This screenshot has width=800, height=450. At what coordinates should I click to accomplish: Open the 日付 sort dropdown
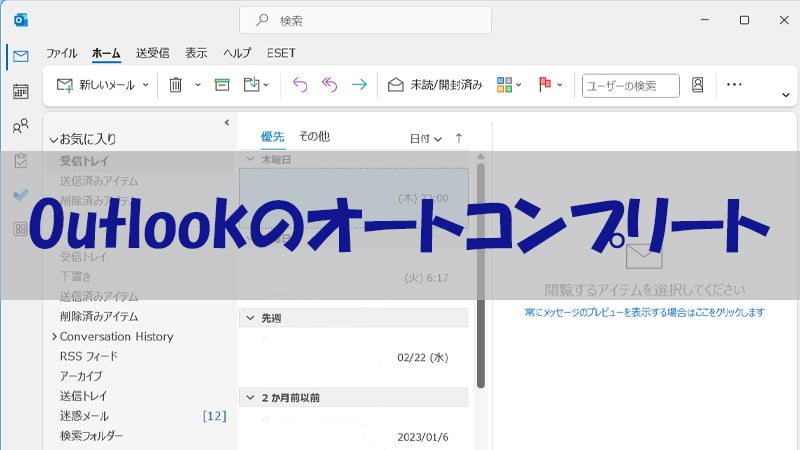pos(426,139)
